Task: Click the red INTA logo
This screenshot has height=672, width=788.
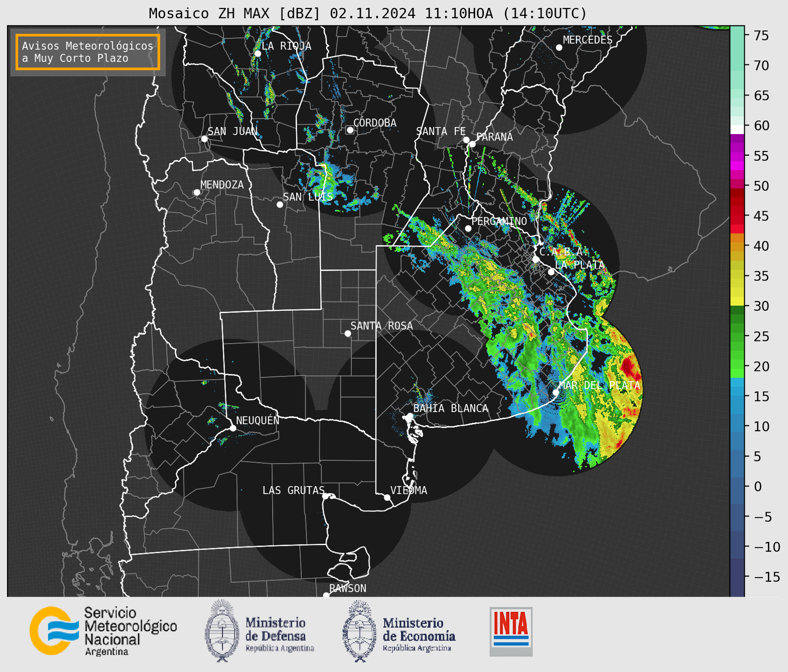Action: [x=511, y=631]
